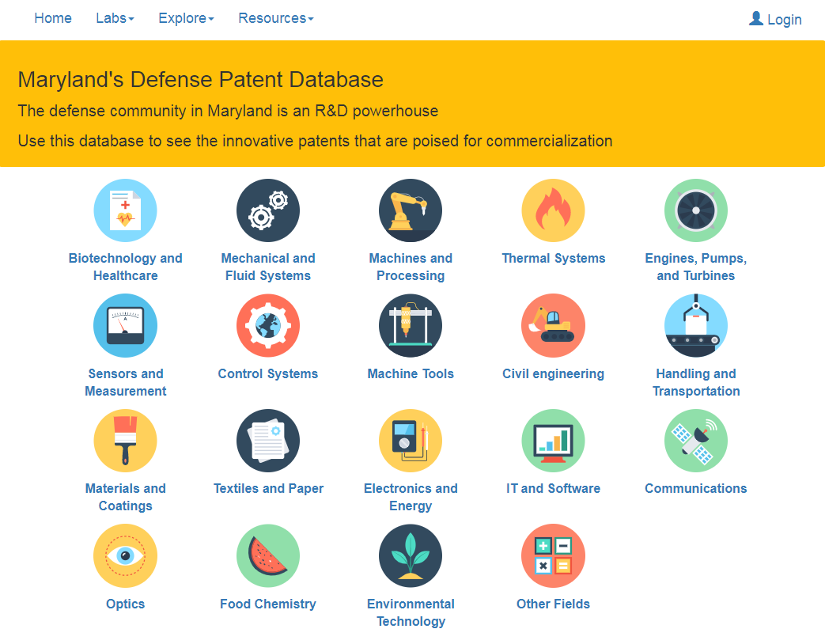The height and width of the screenshot is (644, 825).
Task: Open Engines, Pumps, and Turbines text link
Action: 695,267
